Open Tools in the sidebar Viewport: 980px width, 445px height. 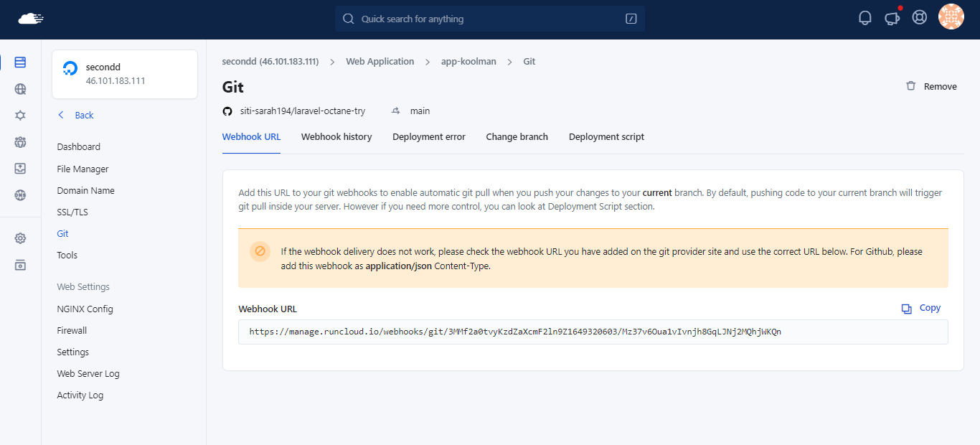67,256
